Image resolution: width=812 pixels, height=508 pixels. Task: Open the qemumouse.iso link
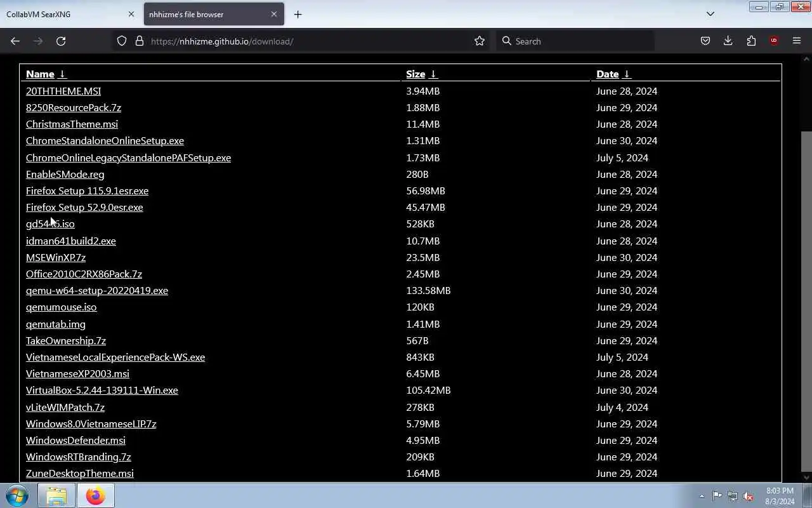62,307
